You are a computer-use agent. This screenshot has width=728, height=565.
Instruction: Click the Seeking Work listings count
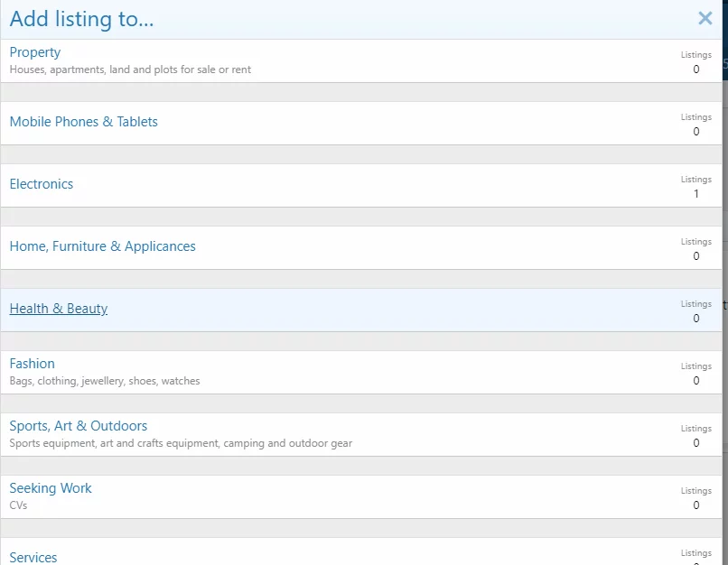[695, 505]
